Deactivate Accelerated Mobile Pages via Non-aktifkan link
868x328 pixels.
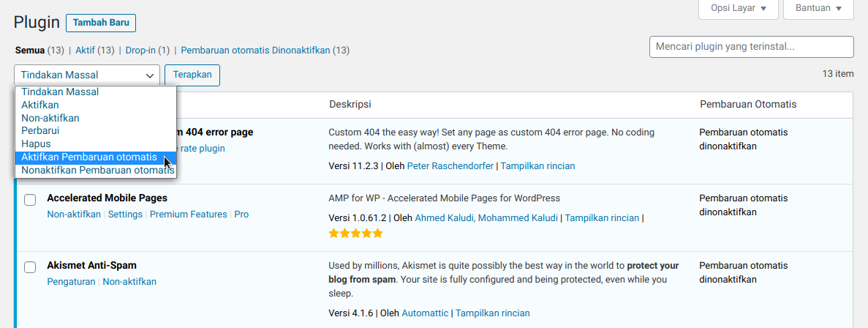(x=74, y=215)
